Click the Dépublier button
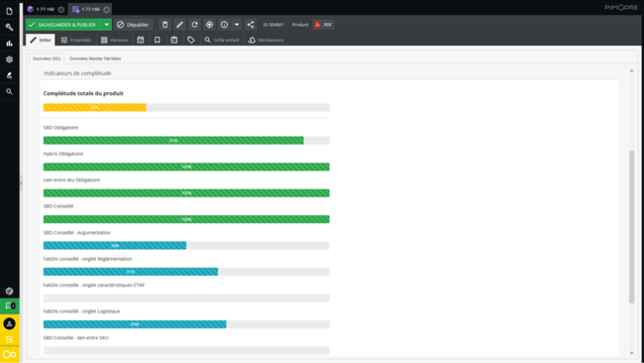The height and width of the screenshot is (363, 644). coord(133,25)
